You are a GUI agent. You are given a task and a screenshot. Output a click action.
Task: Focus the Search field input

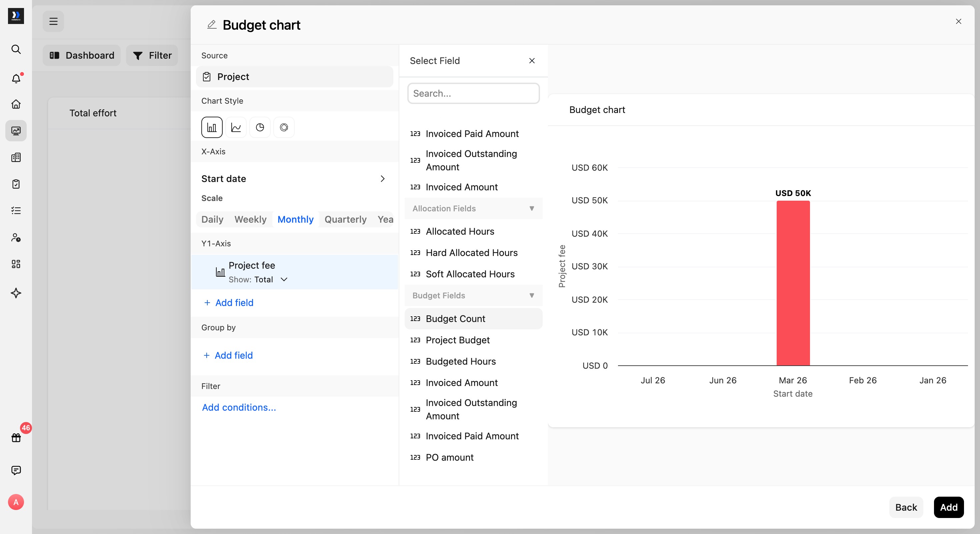(x=473, y=93)
